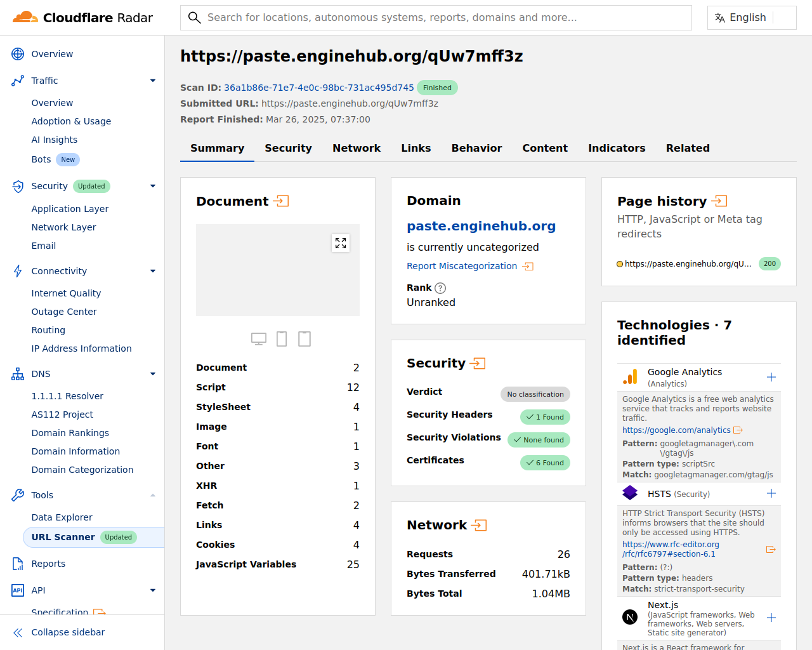Image resolution: width=812 pixels, height=650 pixels.
Task: Open Data Explorer in sidebar
Action: click(x=62, y=517)
